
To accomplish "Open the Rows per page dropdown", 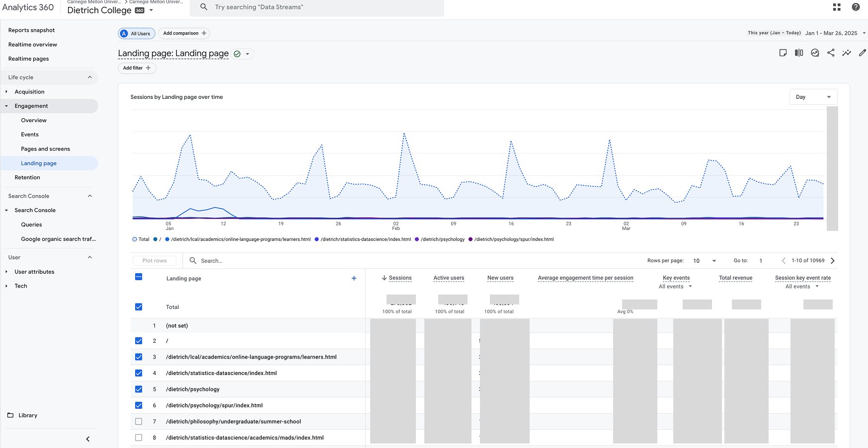I will [705, 261].
